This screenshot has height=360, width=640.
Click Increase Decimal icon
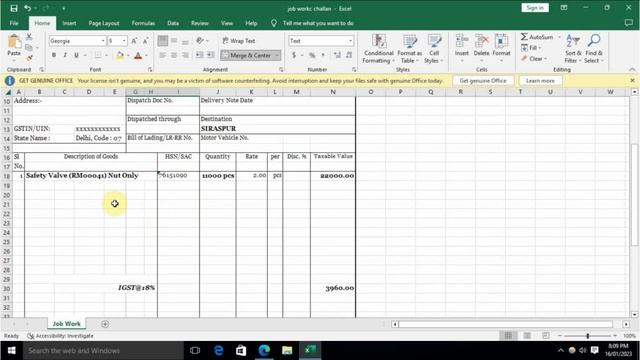(337, 55)
